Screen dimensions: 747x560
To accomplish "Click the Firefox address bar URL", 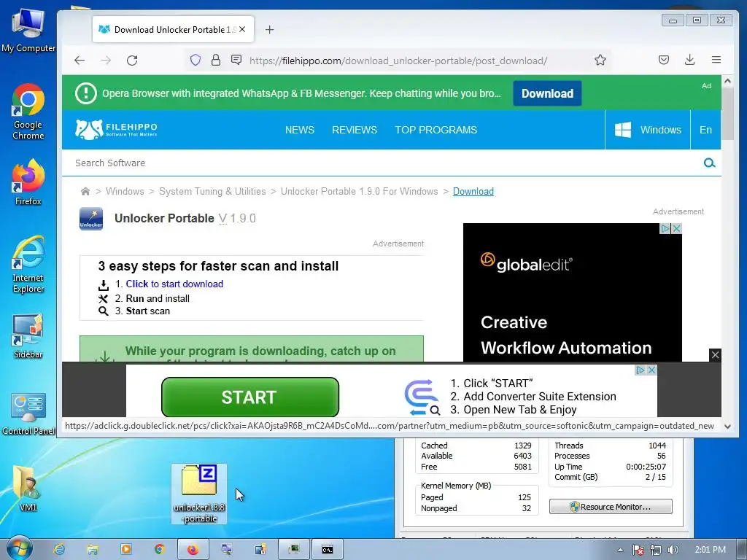I will [x=398, y=61].
